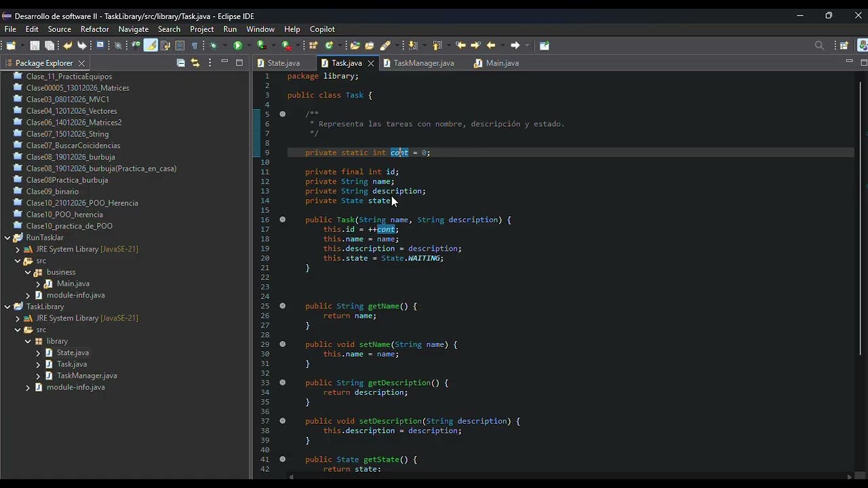Toggle Mark Occurrences highlighter icon

pos(151,45)
